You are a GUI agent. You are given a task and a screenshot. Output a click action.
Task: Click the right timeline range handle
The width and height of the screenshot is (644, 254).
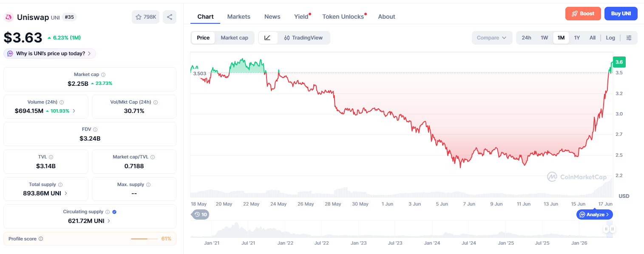613,229
